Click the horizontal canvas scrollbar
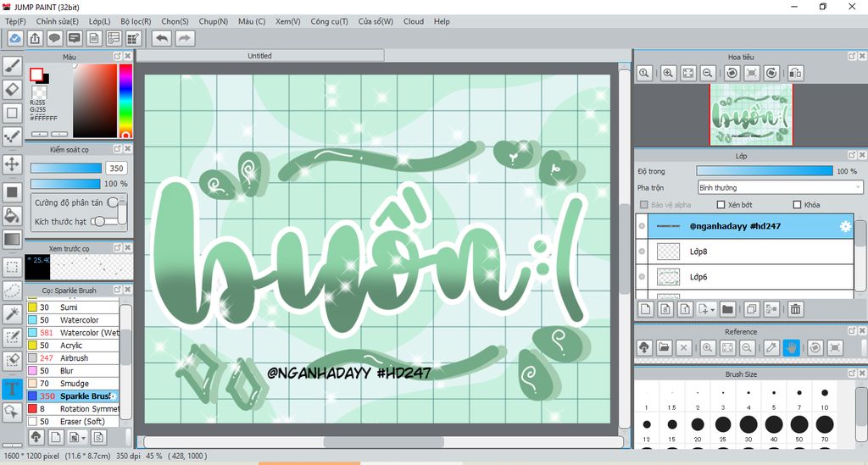The width and height of the screenshot is (868, 465). pos(383,442)
